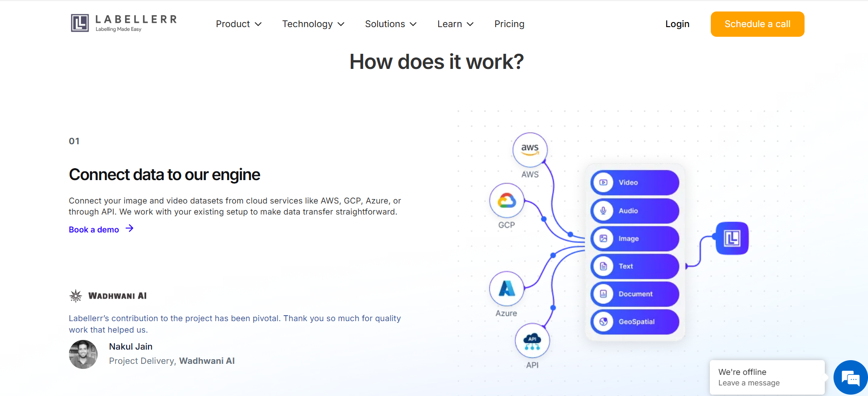Click the GCP label under the icon

click(x=507, y=225)
